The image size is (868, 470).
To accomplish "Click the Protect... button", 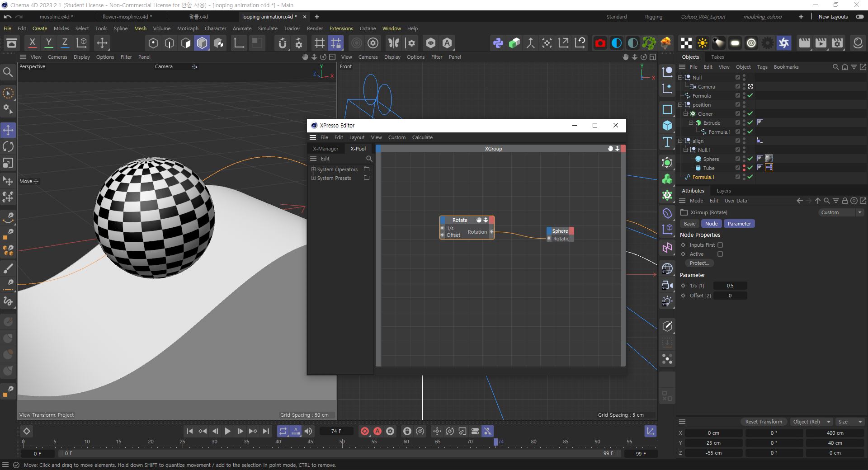I will (699, 263).
